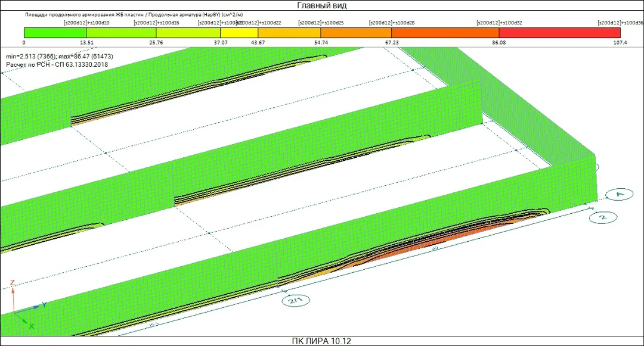Click the grid axis marker "A"
Viewport: 644px width, 346px height.
pyautogui.click(x=620, y=194)
